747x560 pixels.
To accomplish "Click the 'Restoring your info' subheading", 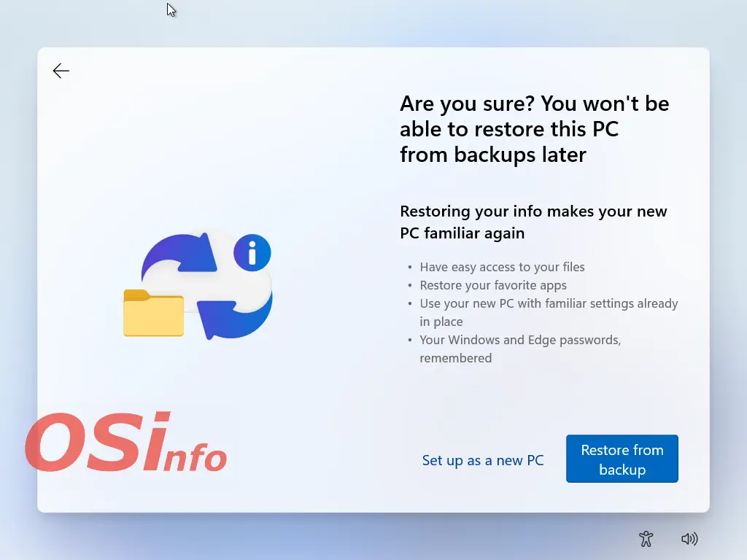I will click(533, 222).
